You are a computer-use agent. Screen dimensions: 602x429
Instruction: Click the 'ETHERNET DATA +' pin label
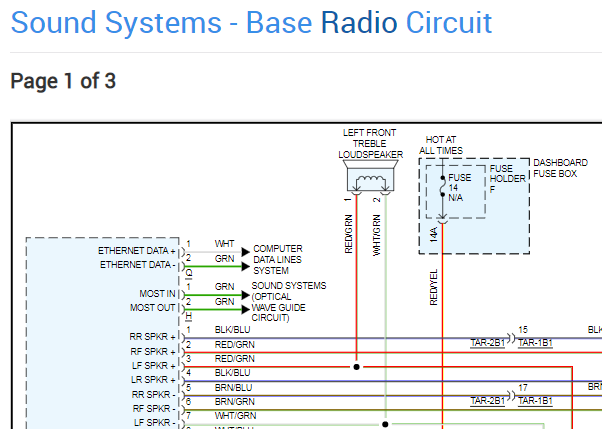[137, 251]
